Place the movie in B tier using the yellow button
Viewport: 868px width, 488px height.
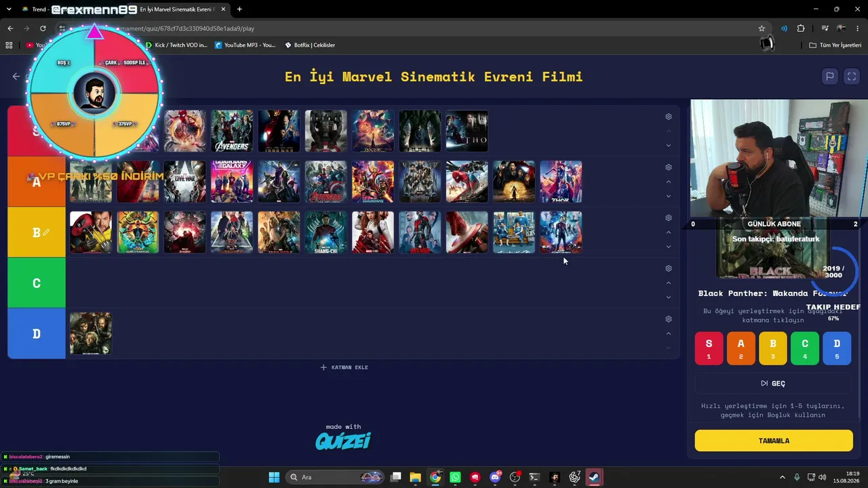click(x=773, y=348)
